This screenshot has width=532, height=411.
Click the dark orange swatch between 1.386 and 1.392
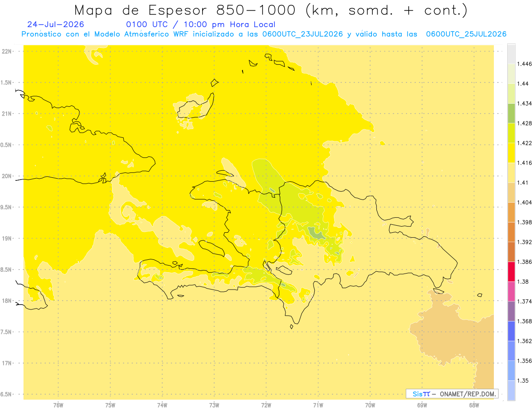511,252
